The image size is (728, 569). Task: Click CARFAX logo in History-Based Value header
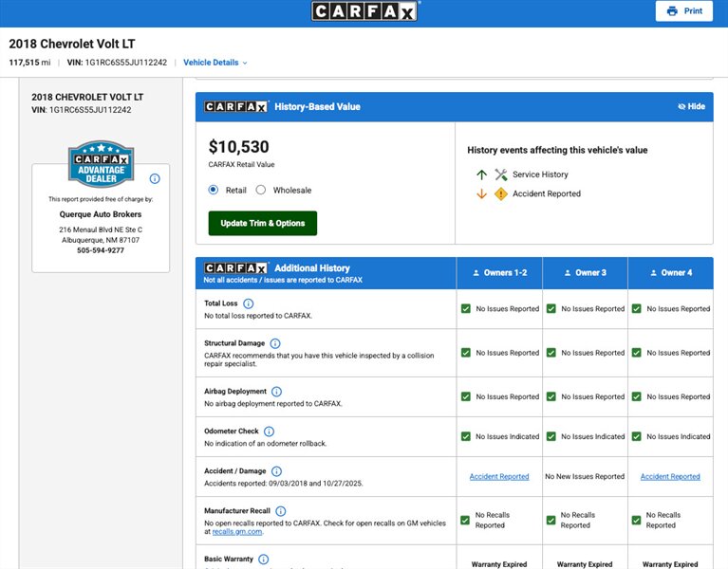pos(235,107)
